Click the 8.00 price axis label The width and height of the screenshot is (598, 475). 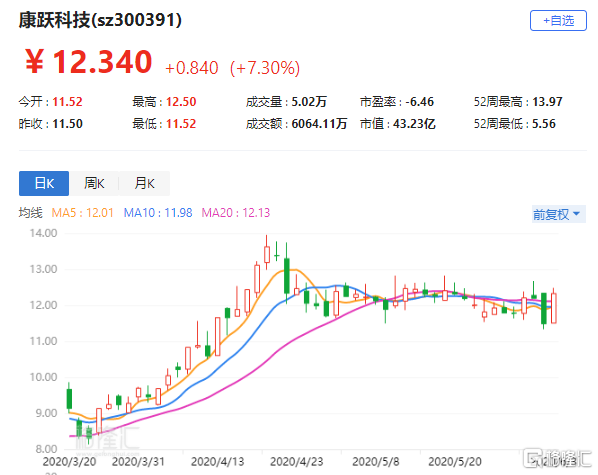(x=46, y=449)
